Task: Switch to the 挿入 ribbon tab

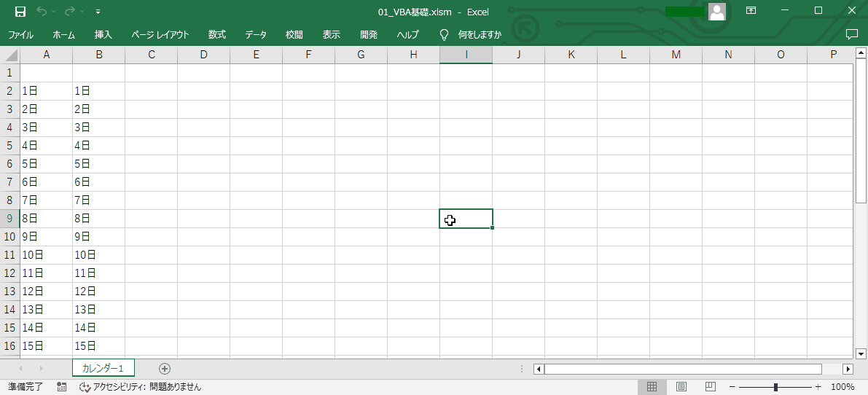Action: (x=103, y=35)
